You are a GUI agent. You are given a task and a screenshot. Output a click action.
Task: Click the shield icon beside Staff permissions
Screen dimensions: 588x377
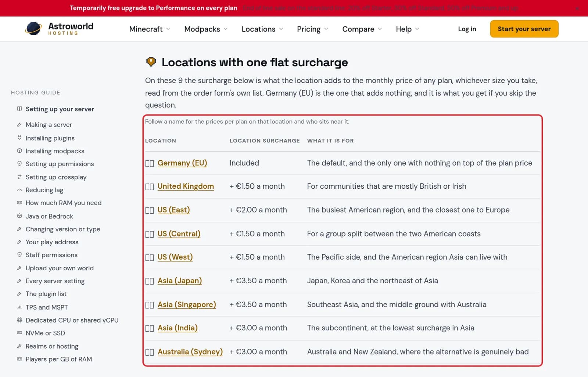pos(19,255)
